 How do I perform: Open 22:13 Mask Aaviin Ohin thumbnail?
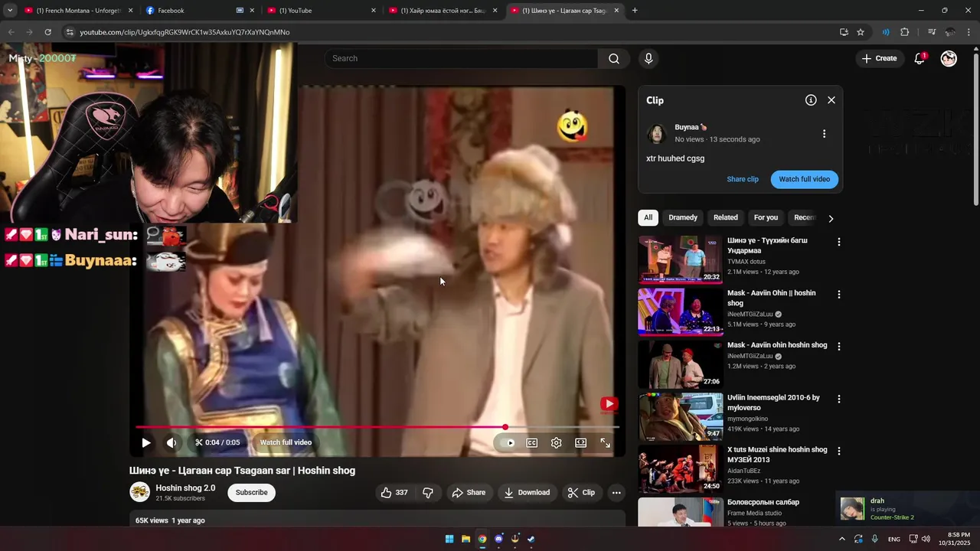[x=681, y=311]
